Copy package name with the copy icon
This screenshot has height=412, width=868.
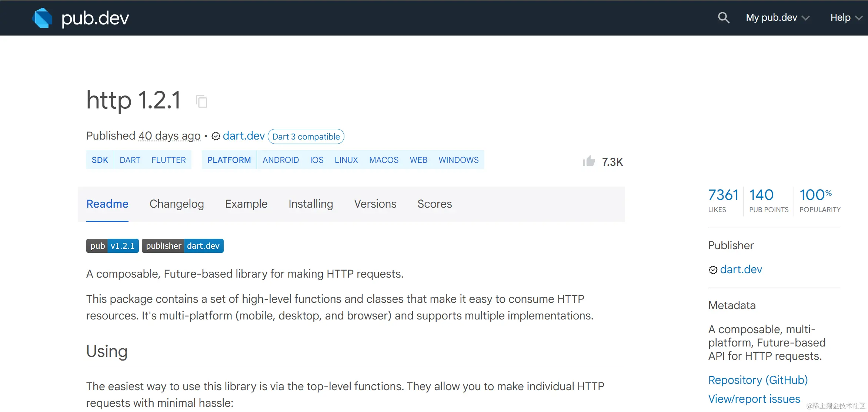coord(201,101)
